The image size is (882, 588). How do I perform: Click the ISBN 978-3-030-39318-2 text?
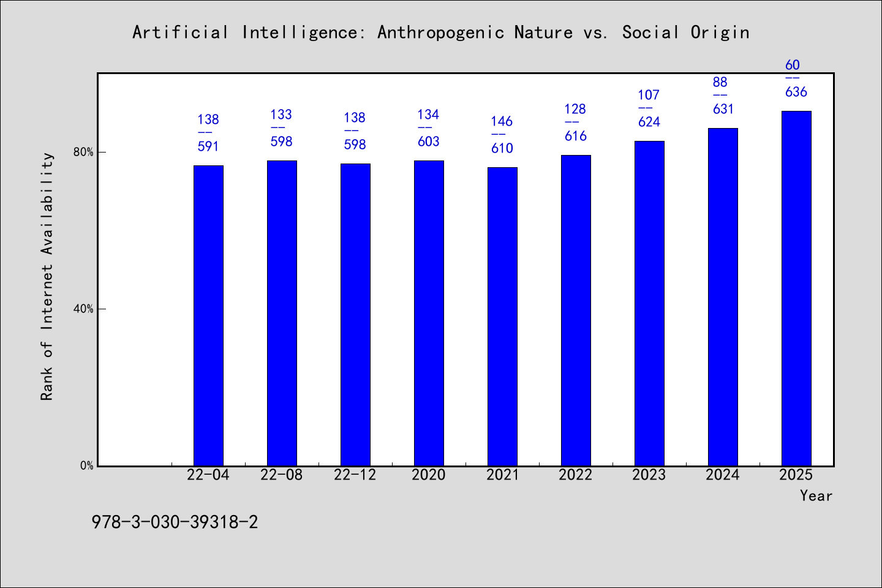tap(175, 522)
